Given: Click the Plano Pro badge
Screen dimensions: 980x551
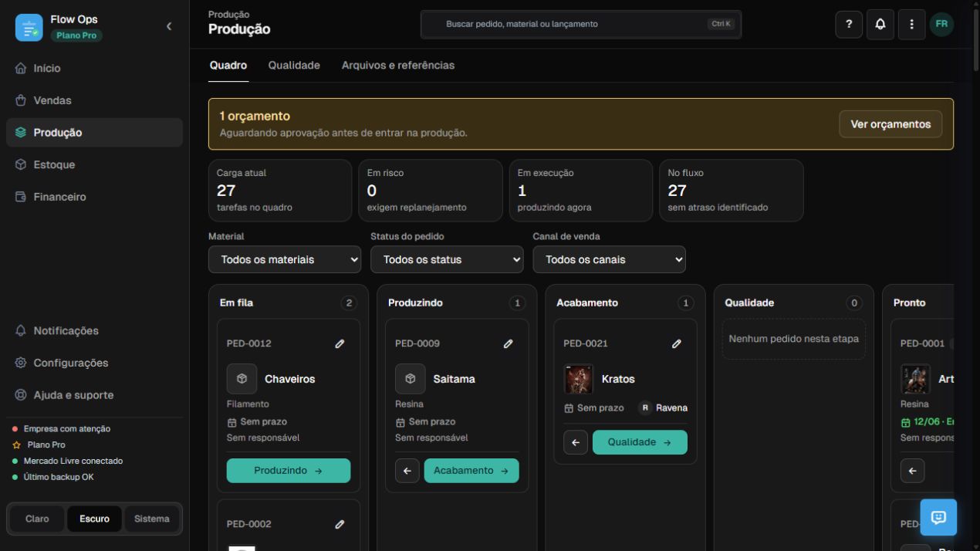Looking at the screenshot, I should coord(76,35).
